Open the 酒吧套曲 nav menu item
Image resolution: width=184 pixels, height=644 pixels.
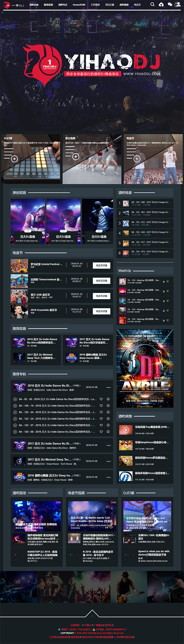34,5
